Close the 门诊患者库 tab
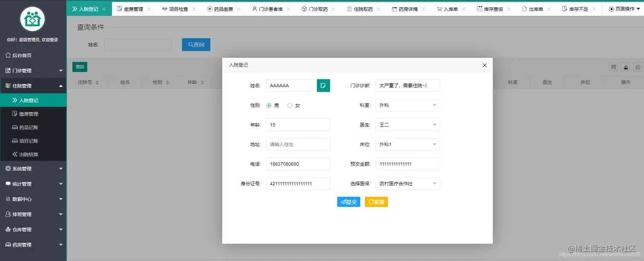Image resolution: width=644 pixels, height=261 pixels. pyautogui.click(x=289, y=9)
